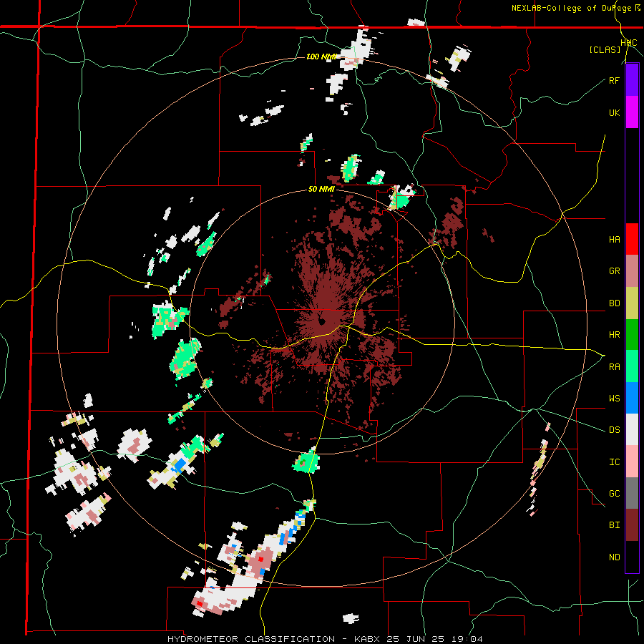Click the radar site center dot
Viewport: 644px width, 644px height.
[321, 322]
